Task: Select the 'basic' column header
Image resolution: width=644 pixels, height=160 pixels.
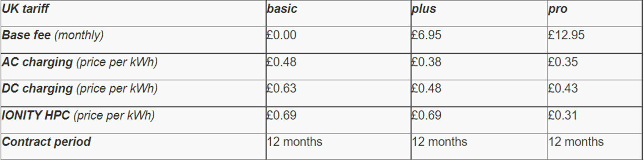Action: (282, 9)
